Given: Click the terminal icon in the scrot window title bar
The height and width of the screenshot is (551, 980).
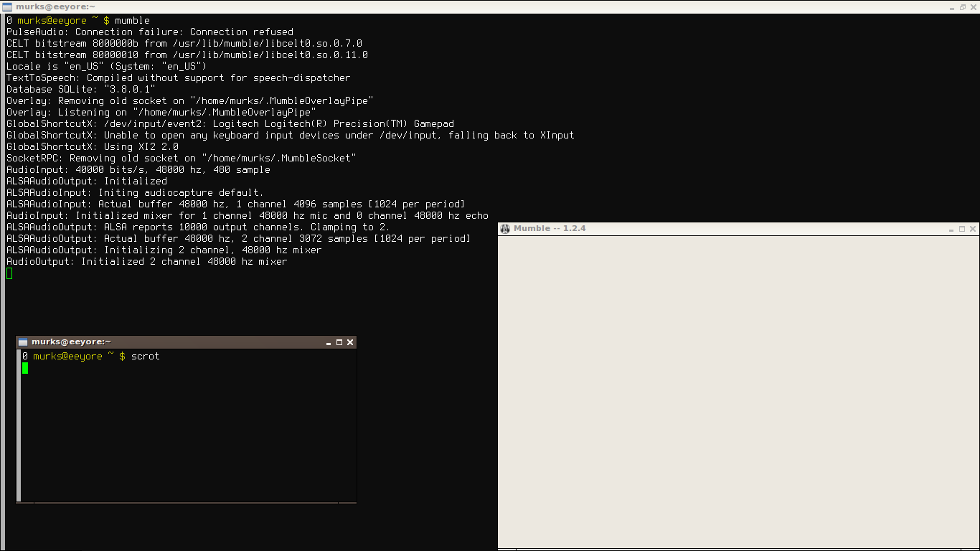Looking at the screenshot, I should (x=23, y=342).
